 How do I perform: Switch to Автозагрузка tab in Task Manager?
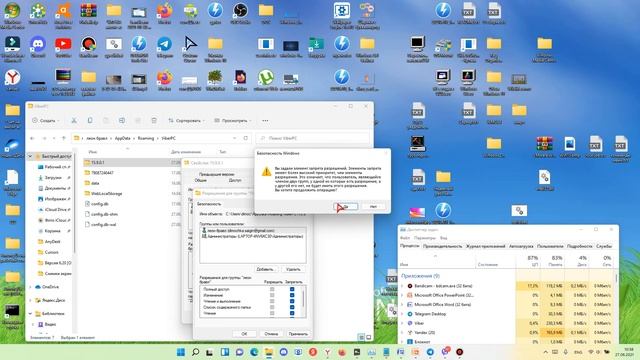521,246
